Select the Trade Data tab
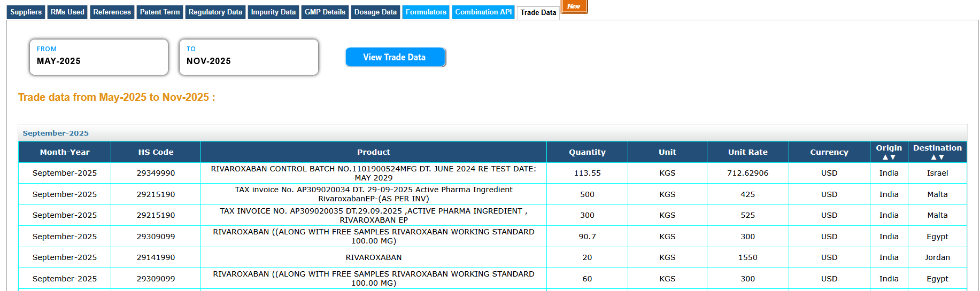The image size is (980, 291). 538,13
